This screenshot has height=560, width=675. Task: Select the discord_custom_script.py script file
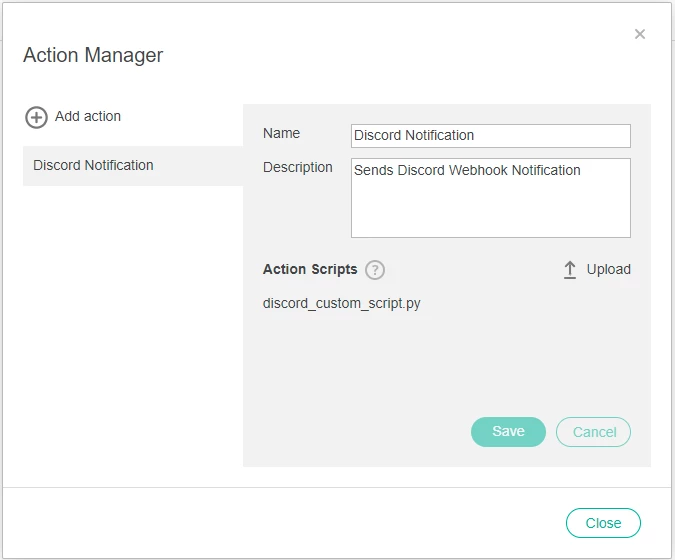[341, 303]
